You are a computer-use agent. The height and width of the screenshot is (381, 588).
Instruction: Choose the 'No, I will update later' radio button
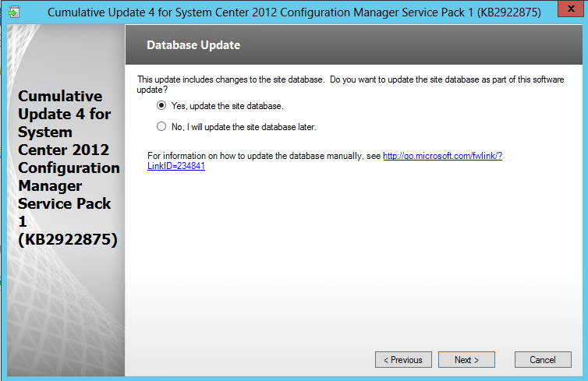[161, 126]
